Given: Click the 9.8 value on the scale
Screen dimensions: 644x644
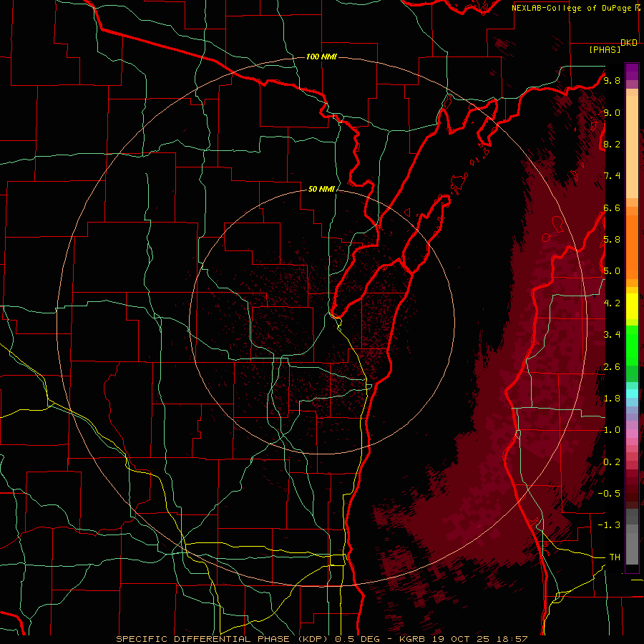Looking at the screenshot, I should tap(612, 80).
